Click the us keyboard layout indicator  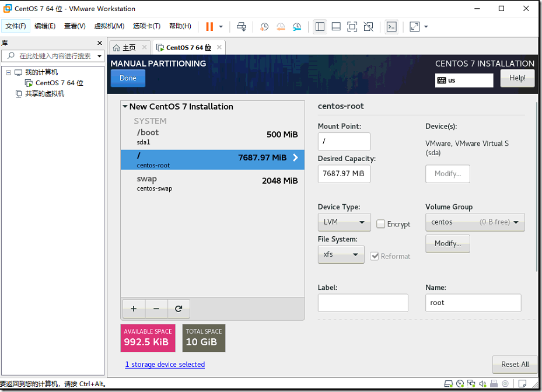coord(464,80)
